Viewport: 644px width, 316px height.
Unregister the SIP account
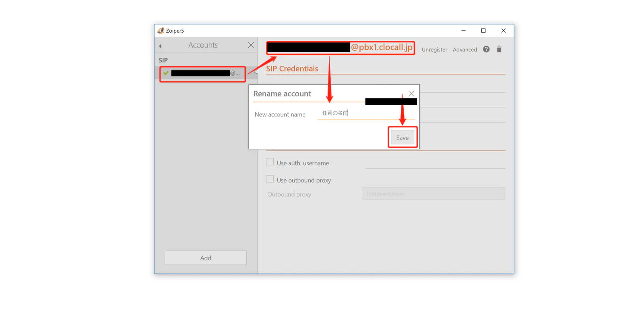click(434, 50)
